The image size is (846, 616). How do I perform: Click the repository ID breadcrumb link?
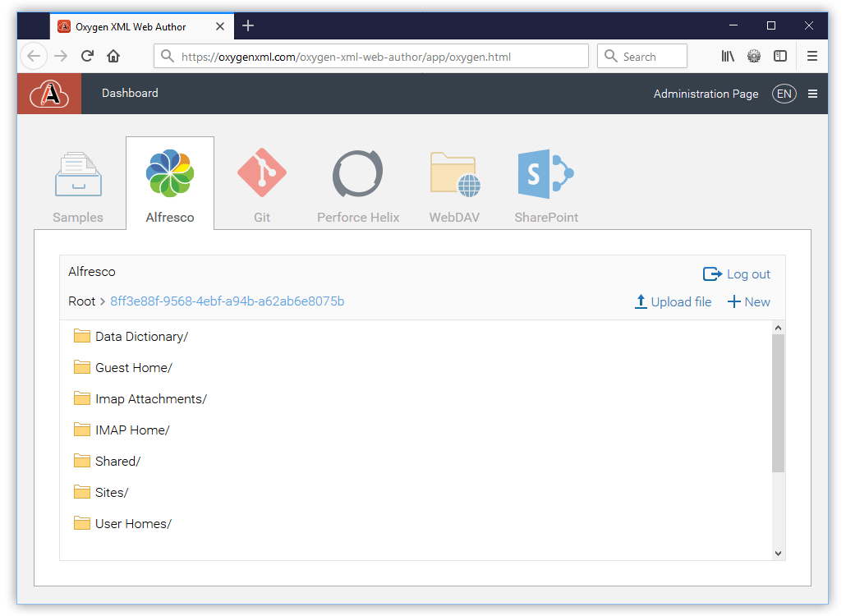click(x=228, y=301)
